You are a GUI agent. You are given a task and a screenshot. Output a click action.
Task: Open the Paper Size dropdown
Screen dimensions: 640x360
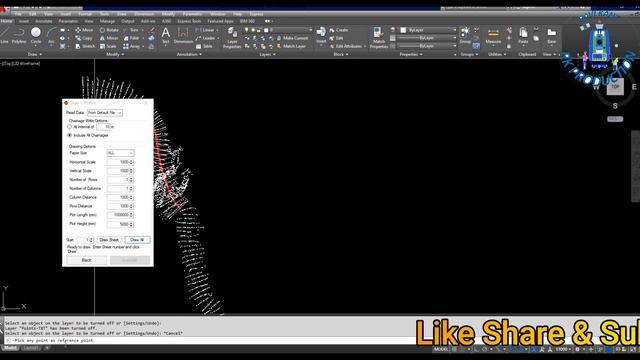coord(120,153)
